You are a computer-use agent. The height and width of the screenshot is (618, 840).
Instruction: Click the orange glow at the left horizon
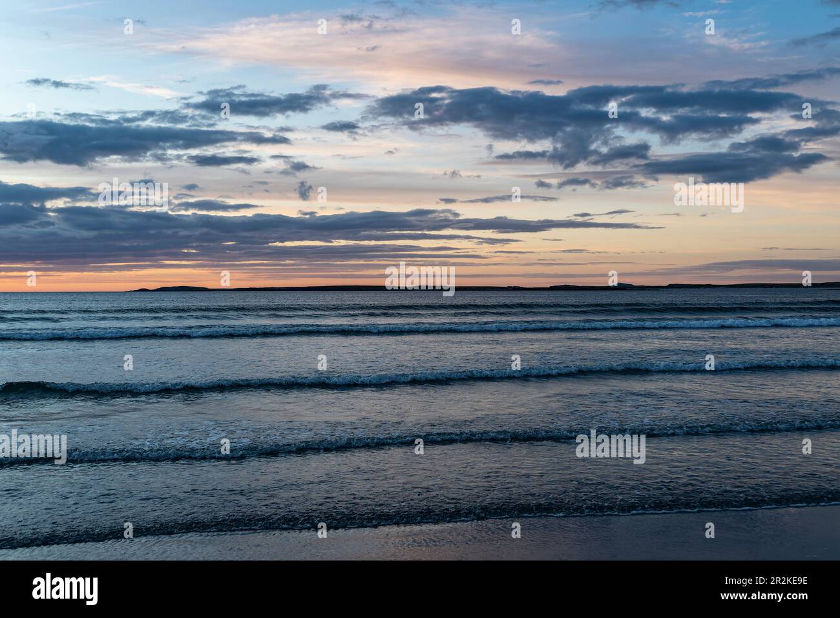click(x=65, y=282)
